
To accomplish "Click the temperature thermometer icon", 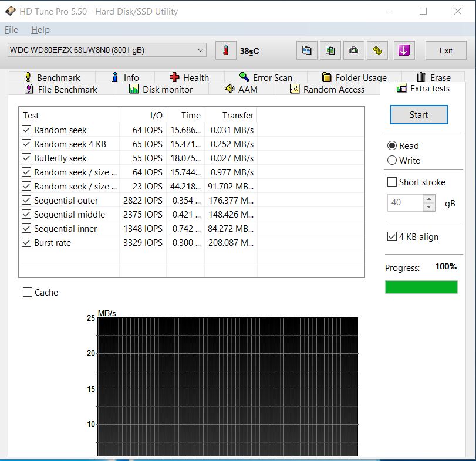I will 226,50.
